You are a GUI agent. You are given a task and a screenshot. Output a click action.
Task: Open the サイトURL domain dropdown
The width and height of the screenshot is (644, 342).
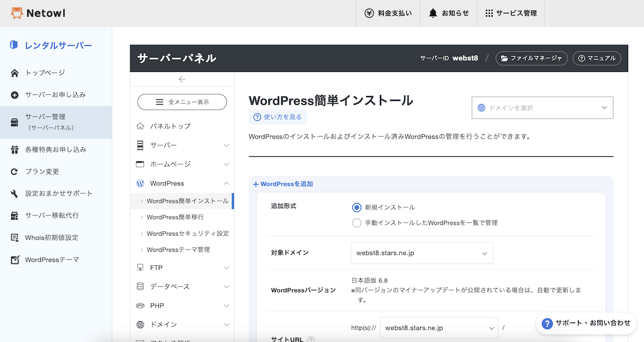pos(439,328)
